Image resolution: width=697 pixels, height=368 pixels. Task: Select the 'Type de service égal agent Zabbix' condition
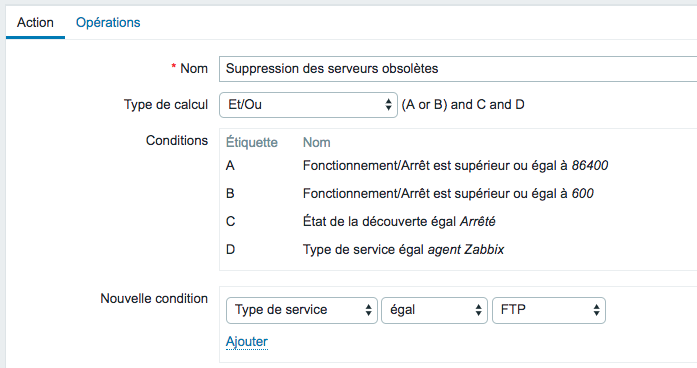(x=403, y=250)
